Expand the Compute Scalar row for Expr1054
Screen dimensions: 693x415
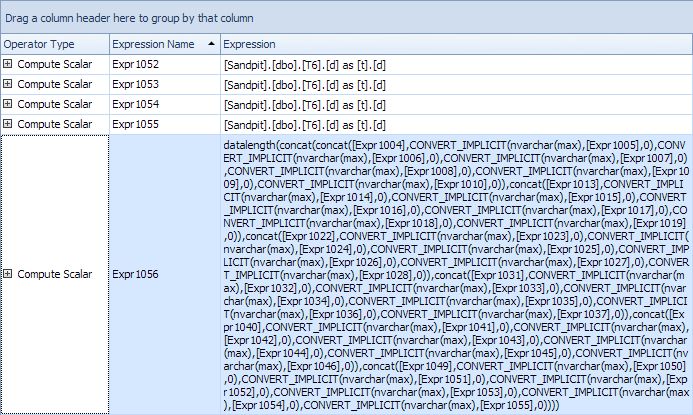point(8,104)
